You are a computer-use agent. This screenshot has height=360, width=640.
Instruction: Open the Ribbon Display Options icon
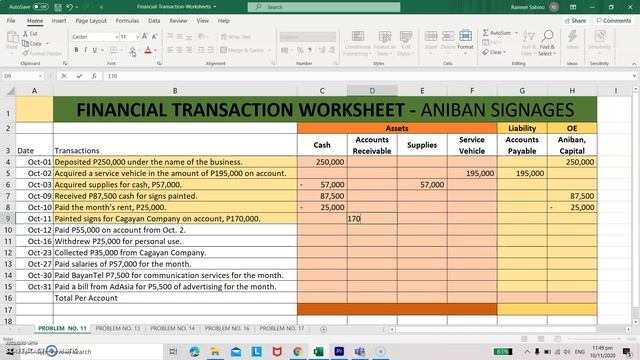click(x=573, y=7)
